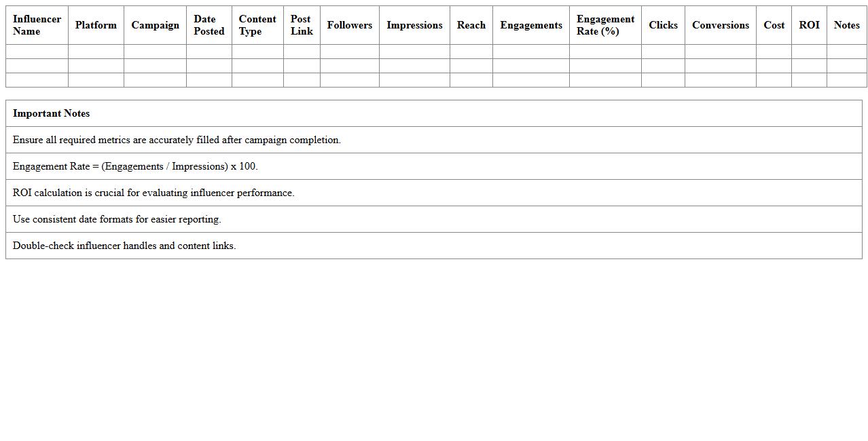Click first empty cell under Influencer Name
Screen dimensions: 868x441
pyautogui.click(x=37, y=52)
